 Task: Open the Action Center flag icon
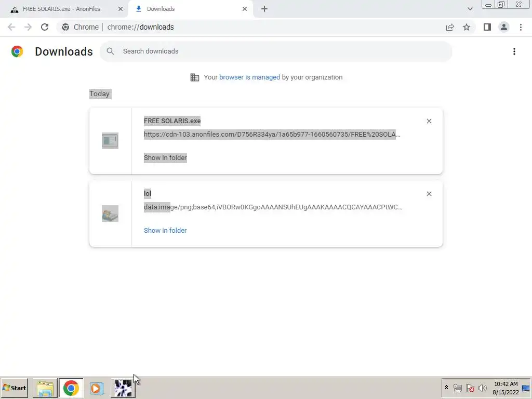[x=470, y=388]
